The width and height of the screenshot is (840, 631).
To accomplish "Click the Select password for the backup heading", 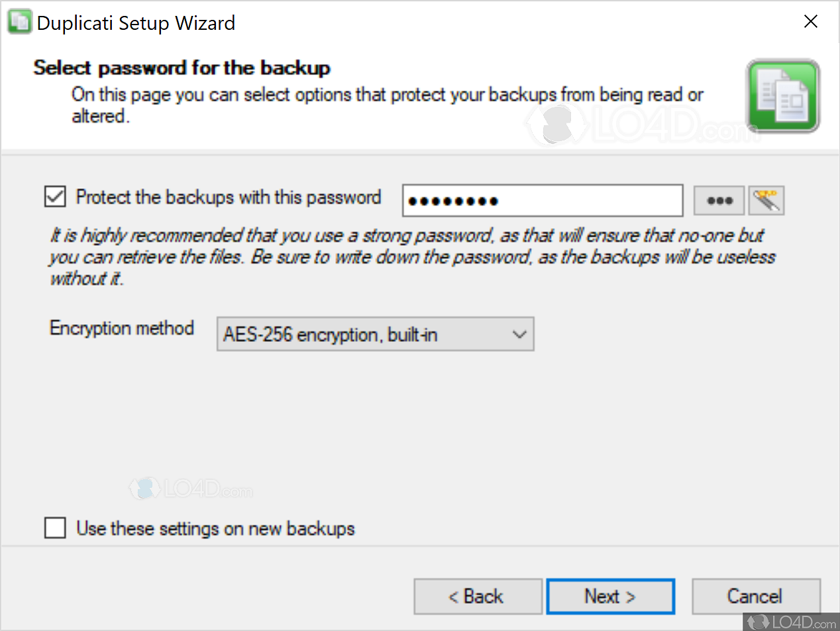I will 182,68.
